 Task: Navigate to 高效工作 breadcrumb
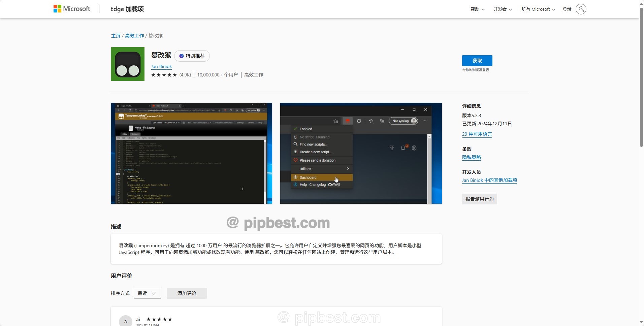coord(134,36)
